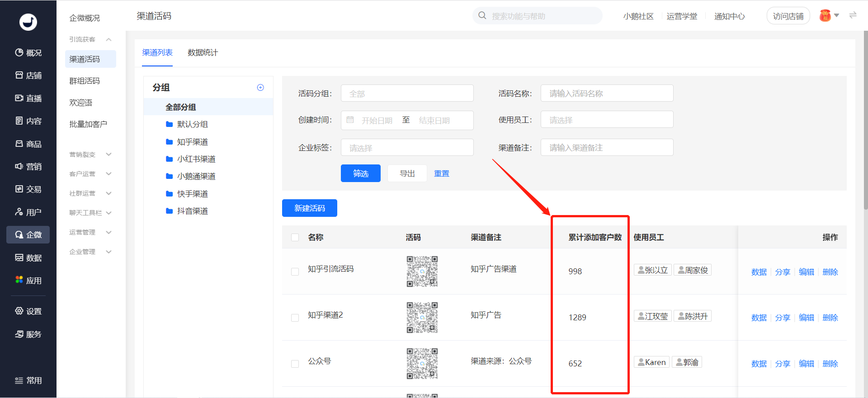Select the 渠道列表 tab
Viewport: 868px width, 398px height.
coord(157,53)
